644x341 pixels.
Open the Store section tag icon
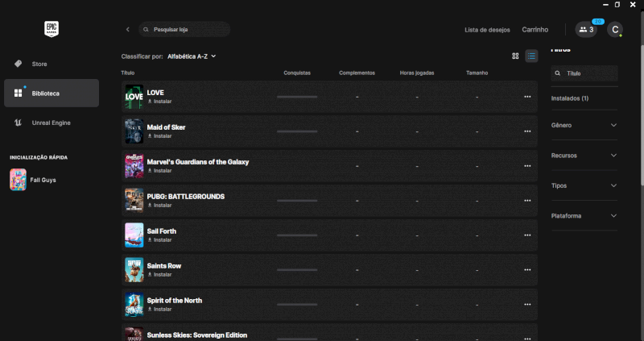tap(18, 64)
